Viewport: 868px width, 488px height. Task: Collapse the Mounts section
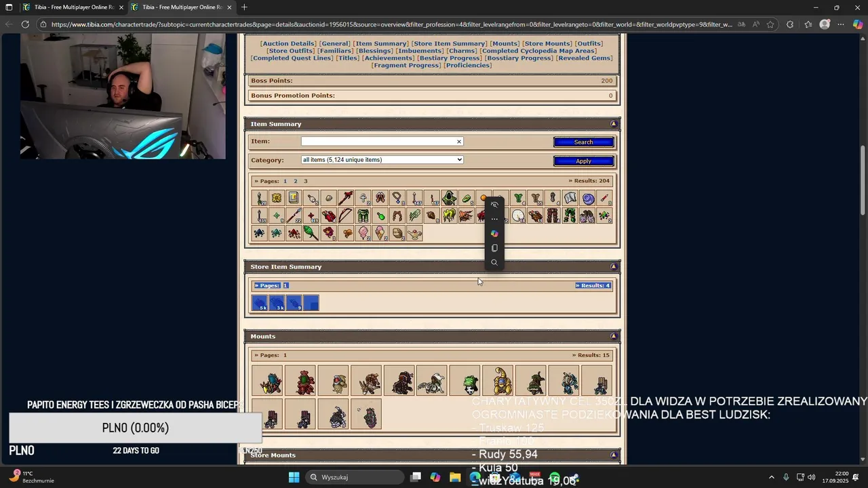pyautogui.click(x=614, y=336)
